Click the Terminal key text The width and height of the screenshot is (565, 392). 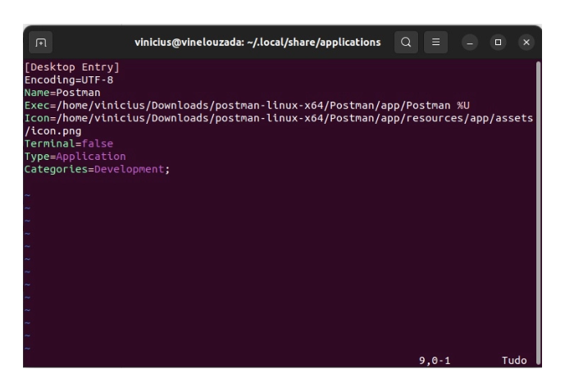50,144
